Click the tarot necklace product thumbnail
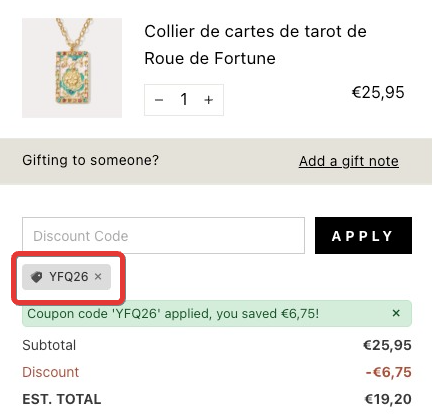This screenshot has width=432, height=420. (72, 68)
